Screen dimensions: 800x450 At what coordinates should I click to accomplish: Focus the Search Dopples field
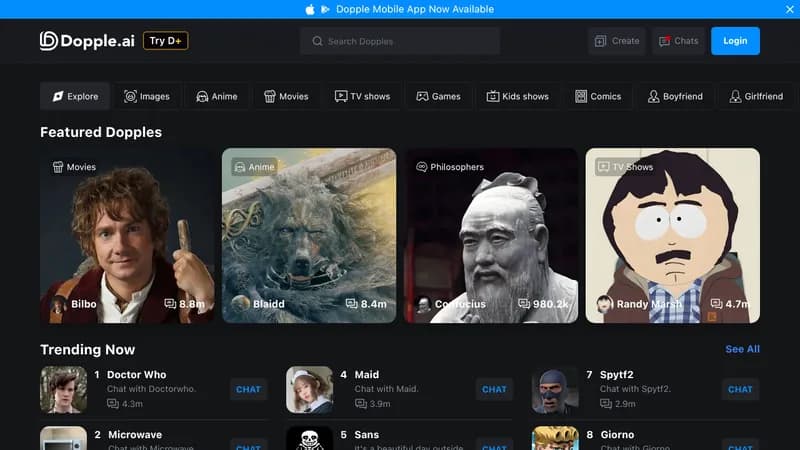(399, 41)
